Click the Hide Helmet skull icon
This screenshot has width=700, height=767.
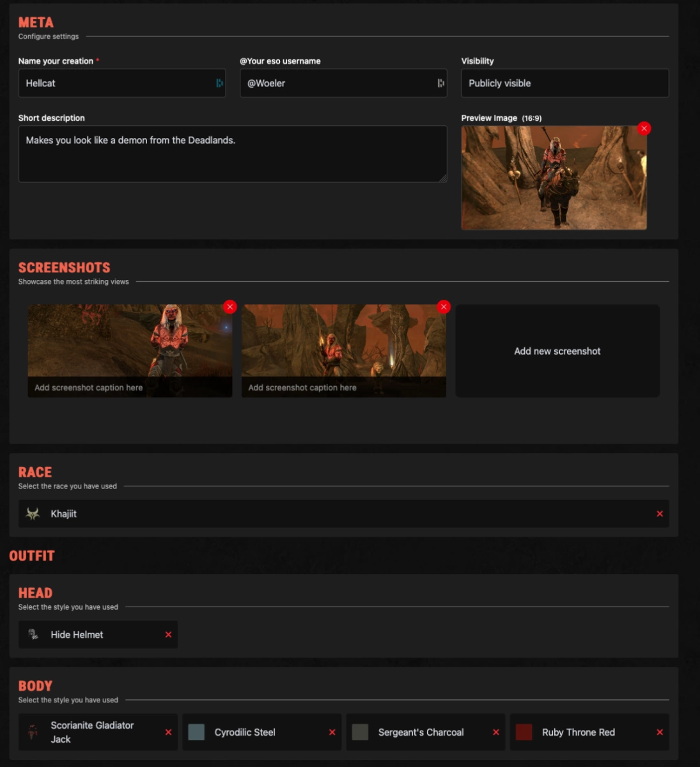point(32,635)
